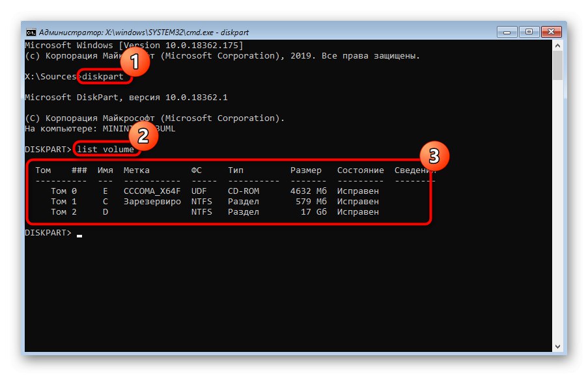Screen dimensions: 588x376
Task: Click the scrollbar down arrow
Action: pyautogui.click(x=557, y=347)
